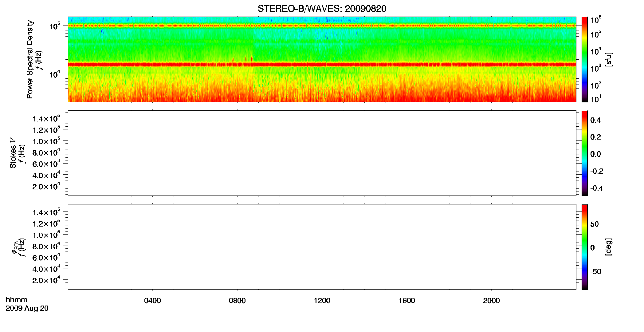Image resolution: width=644 pixels, height=332 pixels.
Task: Click the empty phi RTN plot panel
Action: [322, 247]
